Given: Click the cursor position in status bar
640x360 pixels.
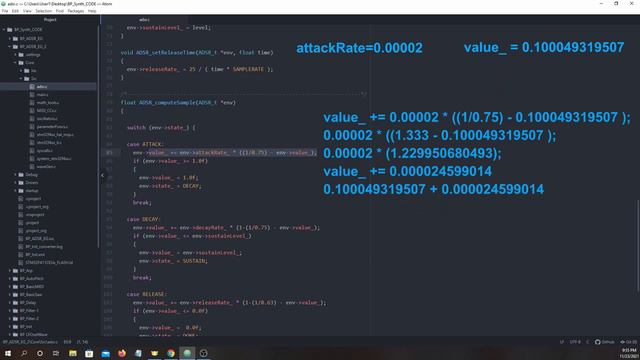Looking at the screenshot, I should [x=82, y=342].
